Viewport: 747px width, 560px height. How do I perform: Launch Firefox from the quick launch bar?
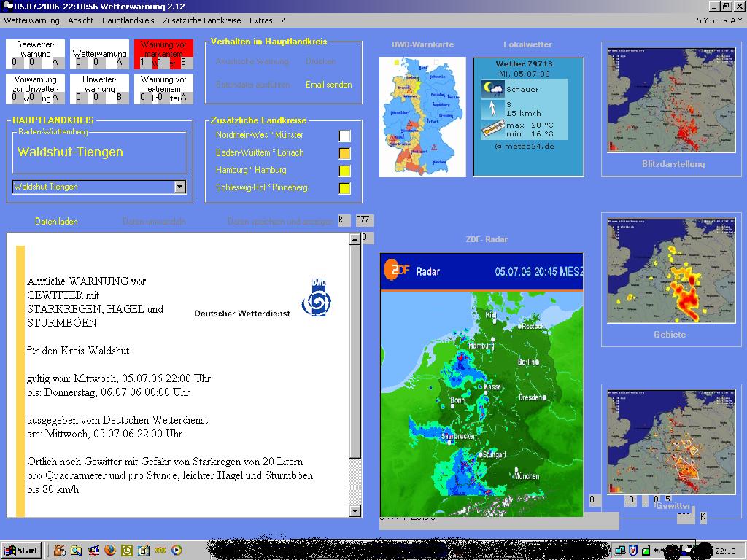coord(109,551)
